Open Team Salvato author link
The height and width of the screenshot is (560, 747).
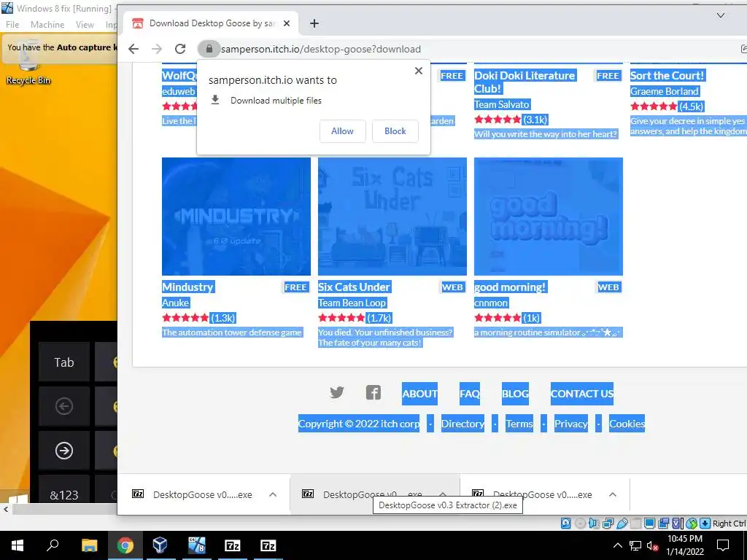click(x=502, y=104)
